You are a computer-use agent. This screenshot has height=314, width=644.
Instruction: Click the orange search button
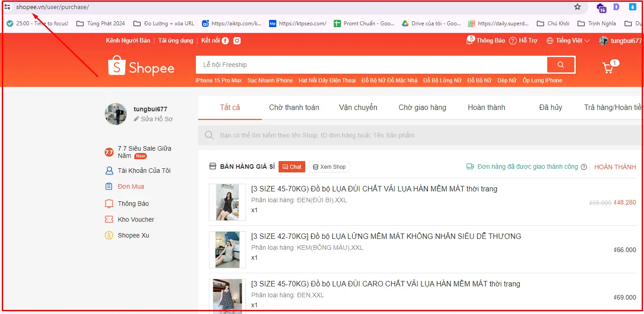tap(561, 65)
